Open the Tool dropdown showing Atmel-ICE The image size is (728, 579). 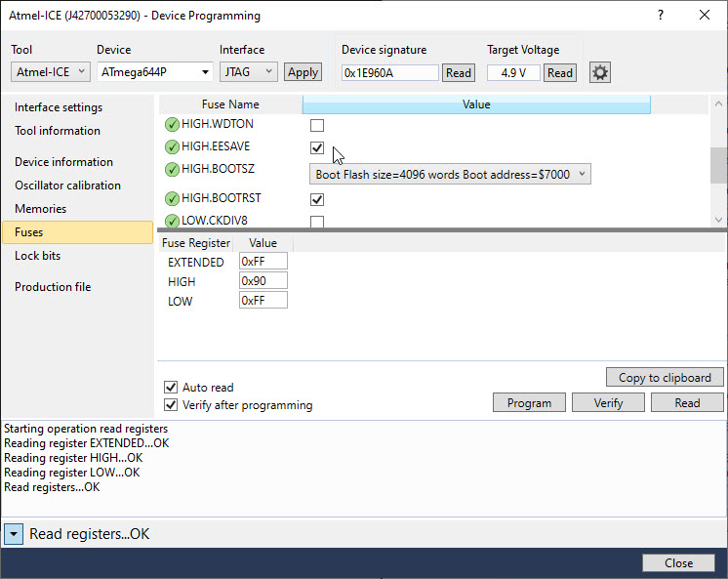pos(50,72)
